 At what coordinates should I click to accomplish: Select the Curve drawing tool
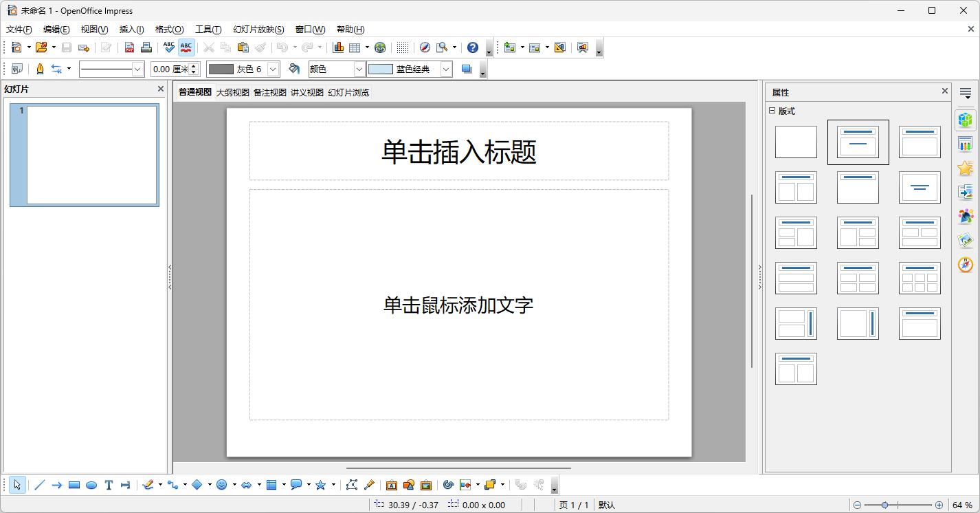click(x=148, y=485)
